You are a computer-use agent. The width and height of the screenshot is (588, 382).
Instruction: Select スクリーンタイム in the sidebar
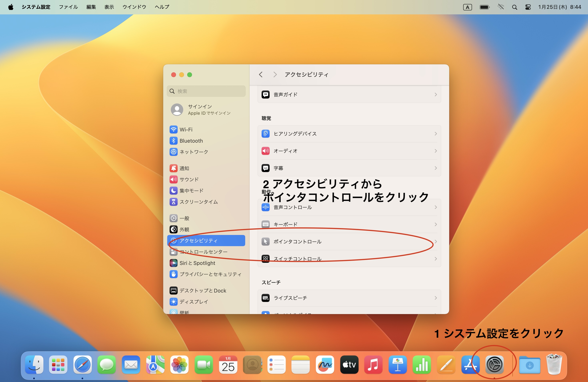tap(206, 202)
